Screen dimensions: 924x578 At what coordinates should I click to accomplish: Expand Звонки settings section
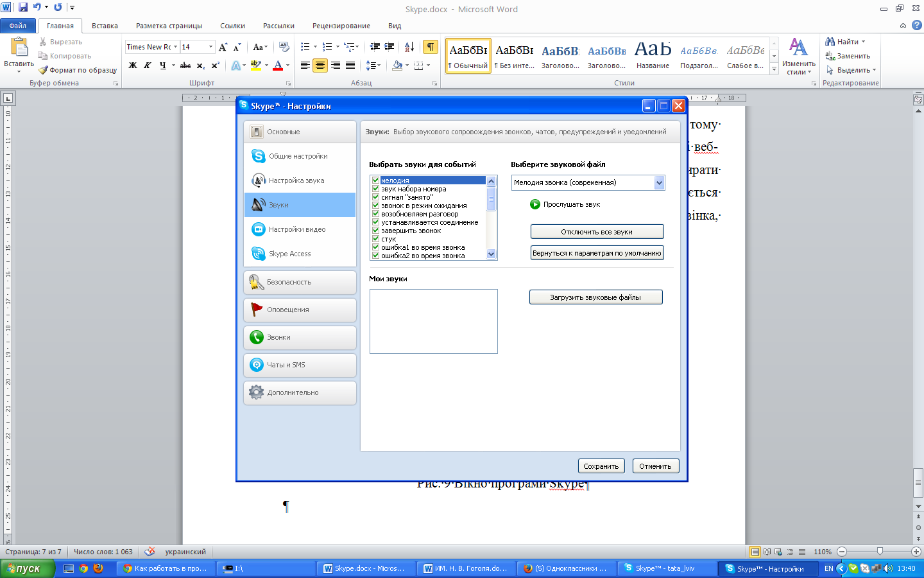(300, 337)
